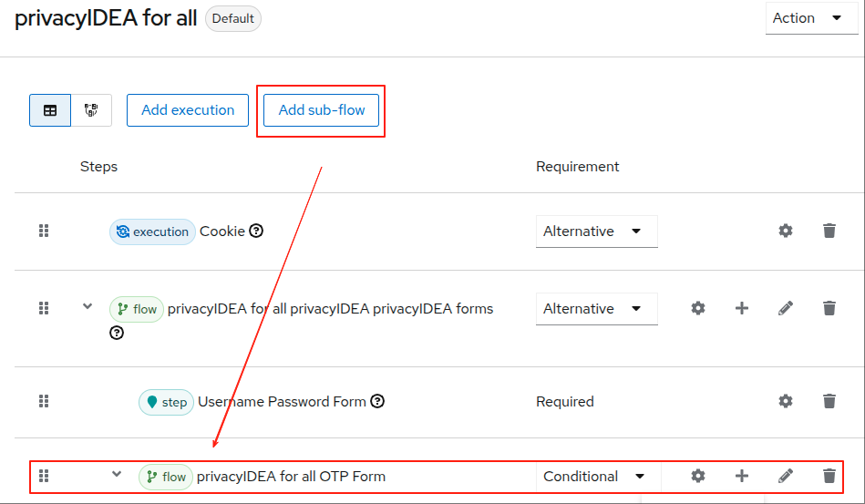Click the Add execution button
This screenshot has width=865, height=504.
pos(188,110)
